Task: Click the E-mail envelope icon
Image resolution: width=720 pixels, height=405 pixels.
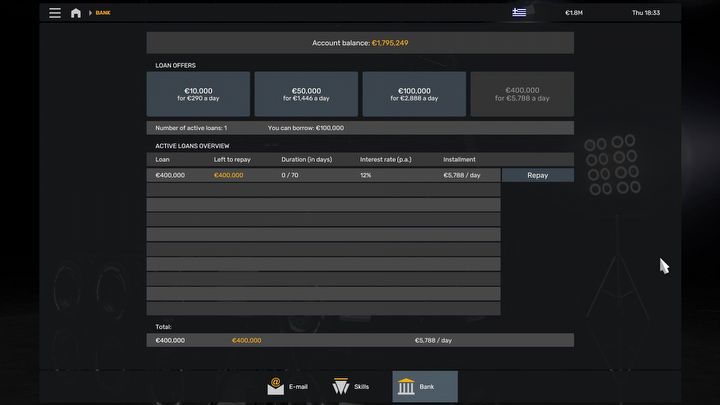Action: point(276,387)
